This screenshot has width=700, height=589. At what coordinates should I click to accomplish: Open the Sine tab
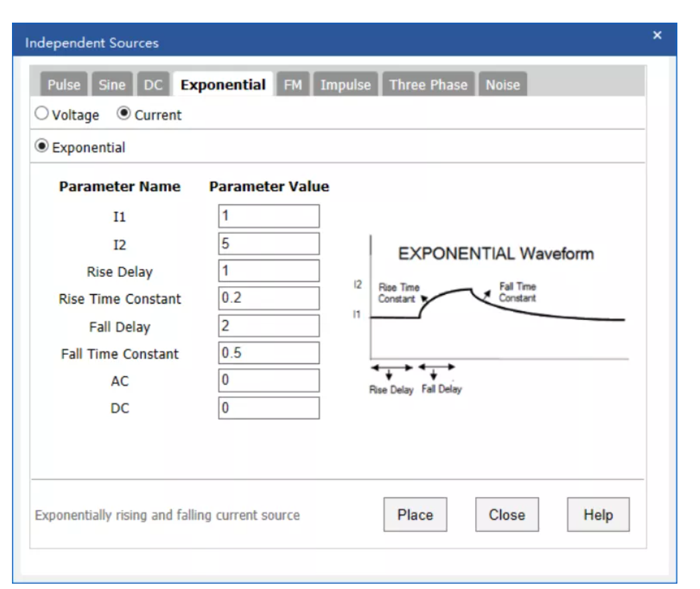tap(112, 85)
